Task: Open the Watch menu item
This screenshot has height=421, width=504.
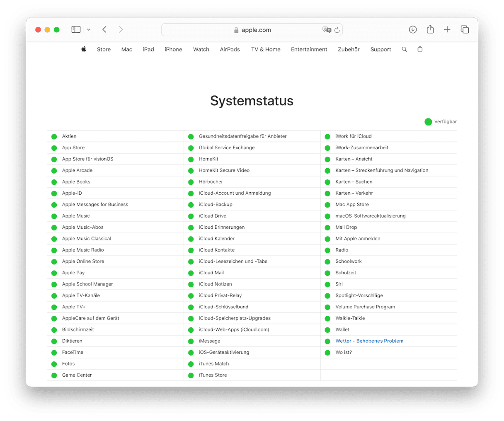Action: (x=201, y=49)
